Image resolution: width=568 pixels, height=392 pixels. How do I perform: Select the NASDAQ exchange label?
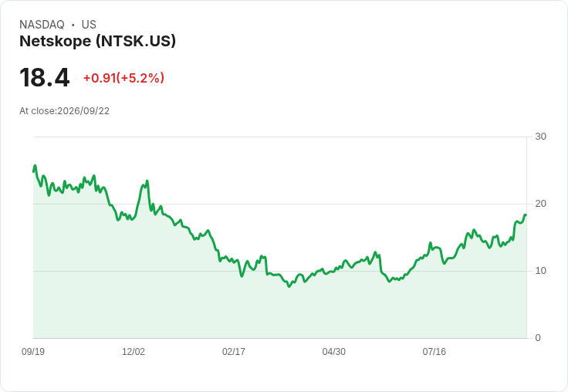coord(42,25)
